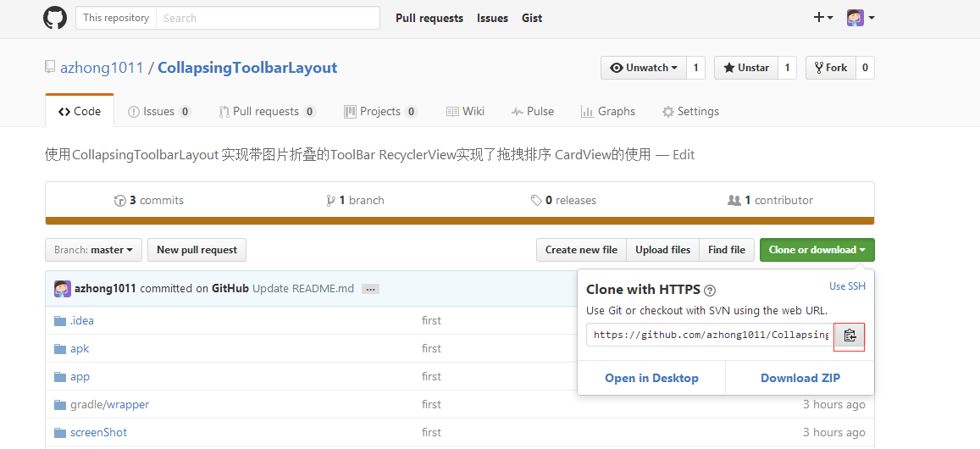View the 3 commits history
The width and height of the screenshot is (980, 449).
tap(149, 200)
